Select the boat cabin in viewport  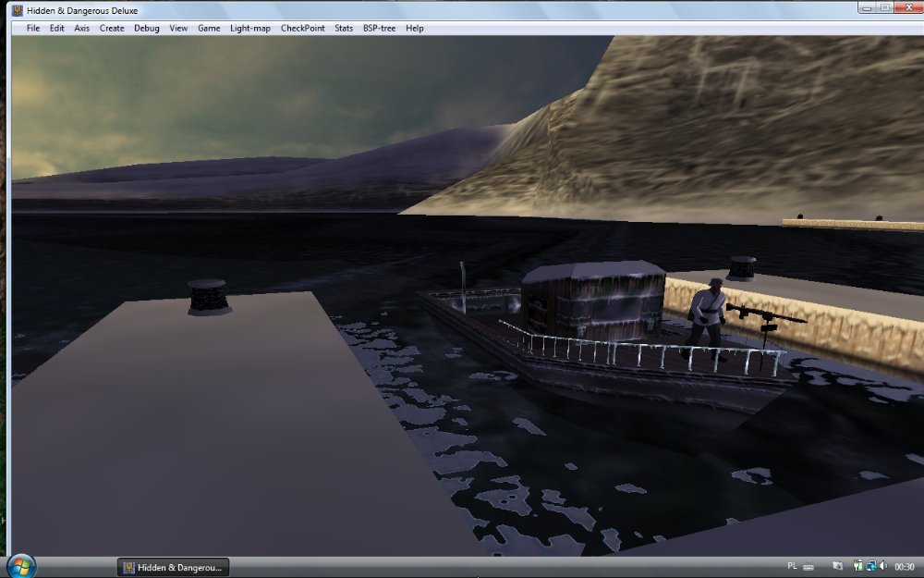pos(593,301)
